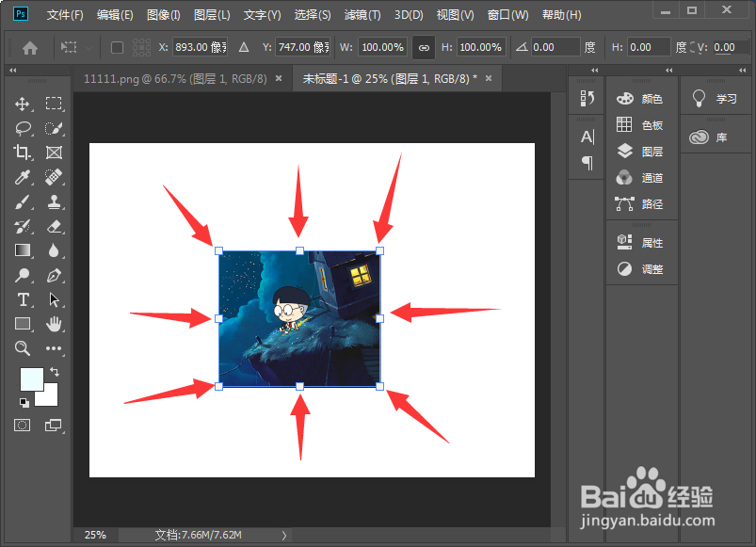Collapse the Learn/Libraries panel column arrows
Viewport: 756px width, 547px height.
pyautogui.click(x=742, y=71)
